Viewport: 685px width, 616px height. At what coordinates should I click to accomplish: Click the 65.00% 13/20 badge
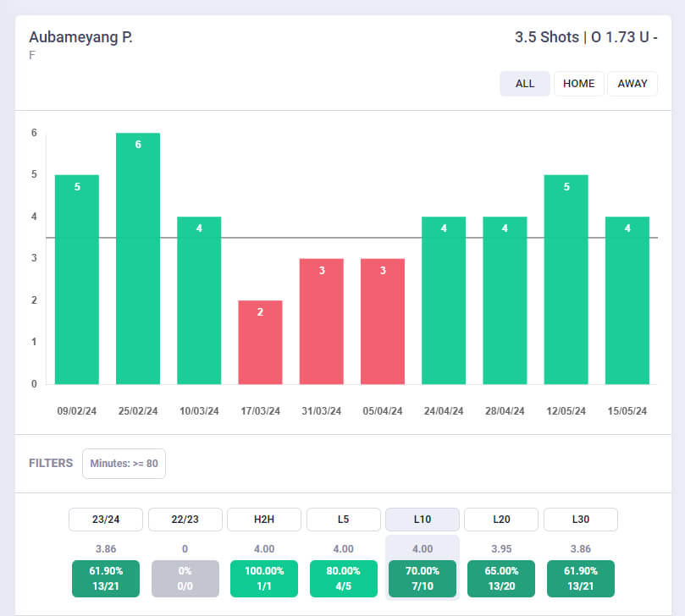[501, 579]
